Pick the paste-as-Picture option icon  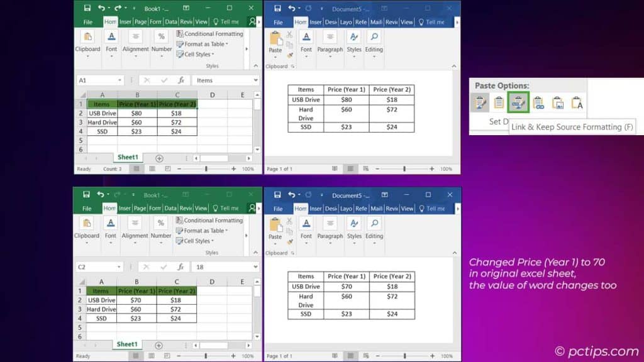(x=557, y=102)
